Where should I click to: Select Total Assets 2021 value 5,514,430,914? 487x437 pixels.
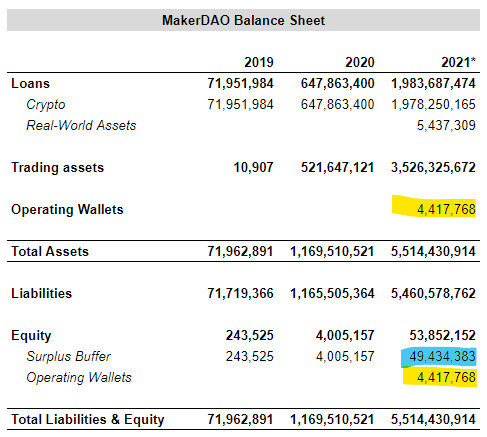pyautogui.click(x=433, y=251)
